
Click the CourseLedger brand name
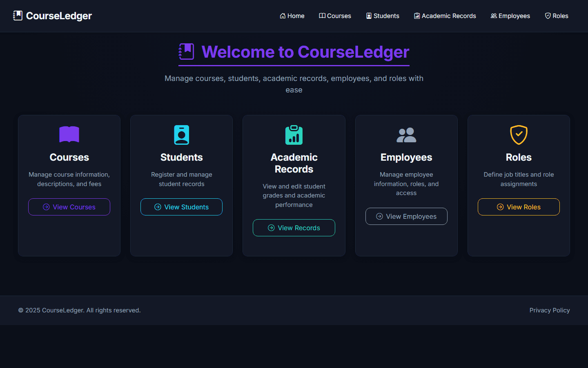coord(59,16)
